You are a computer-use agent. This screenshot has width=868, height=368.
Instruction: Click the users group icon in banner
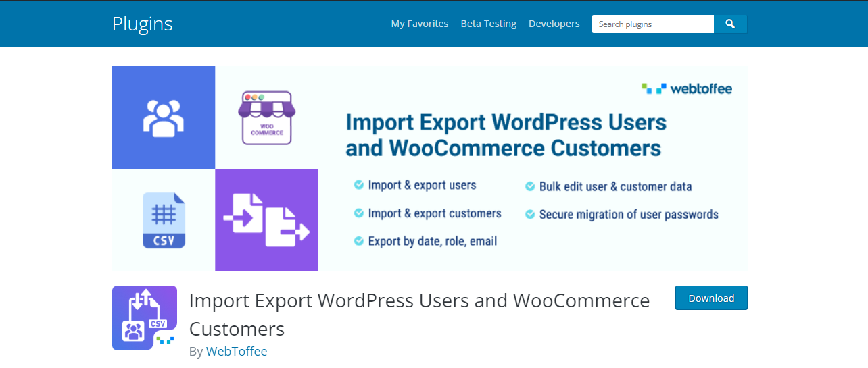click(x=164, y=118)
